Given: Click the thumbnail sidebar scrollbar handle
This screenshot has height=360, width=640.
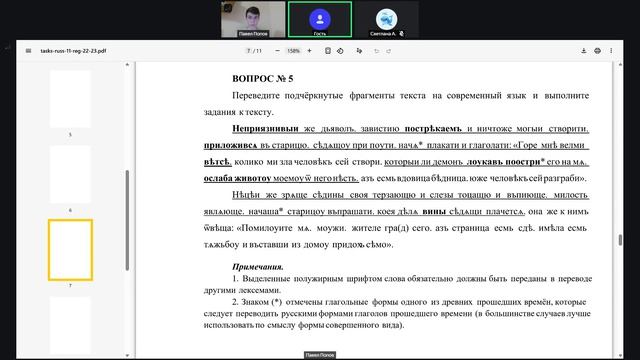Looking at the screenshot, I should point(127,220).
